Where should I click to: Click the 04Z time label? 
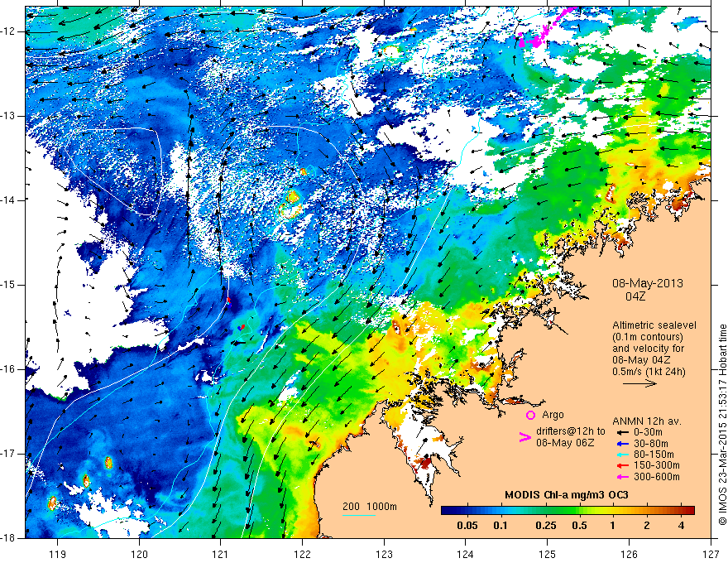coord(635,296)
